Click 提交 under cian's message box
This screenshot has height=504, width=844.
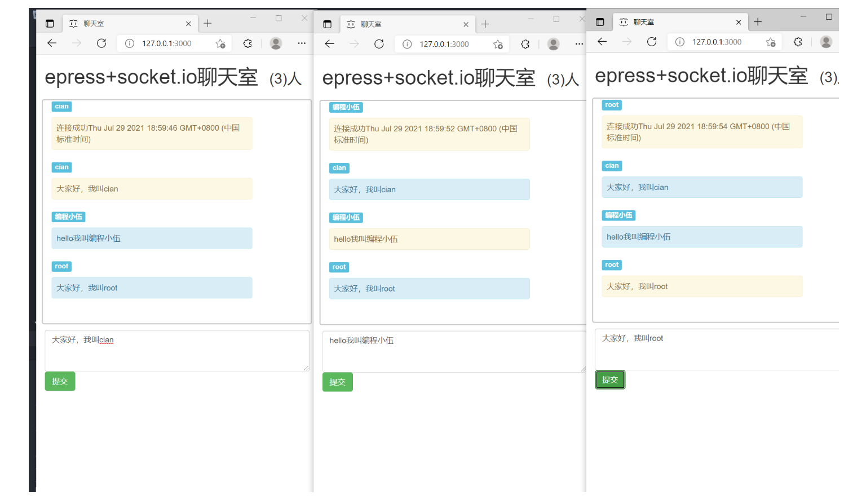pyautogui.click(x=60, y=381)
